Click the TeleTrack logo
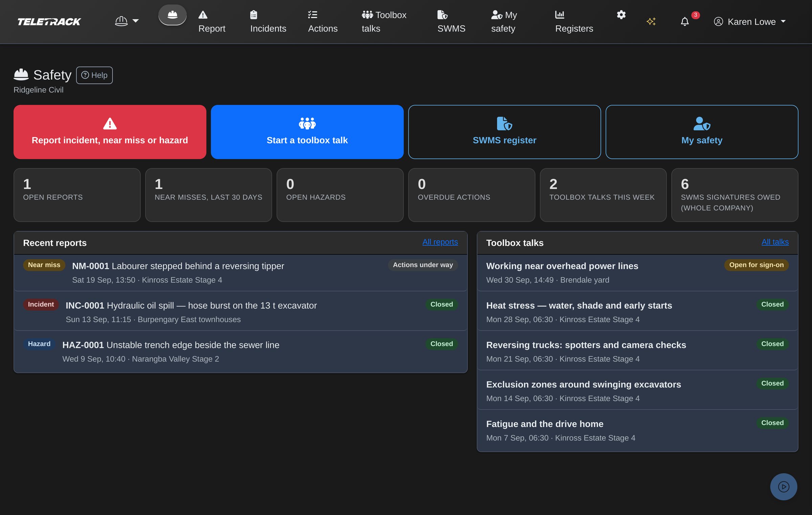The width and height of the screenshot is (812, 515). tap(49, 22)
